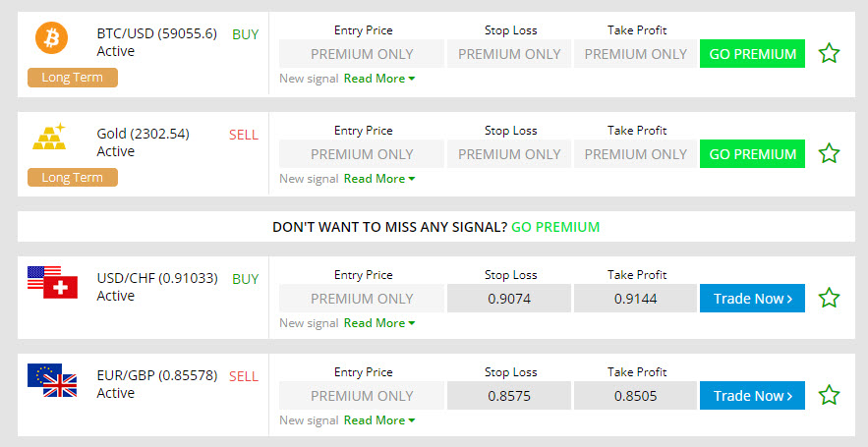
Task: Click the BTC/USD Entry Price premium field
Action: 362,54
